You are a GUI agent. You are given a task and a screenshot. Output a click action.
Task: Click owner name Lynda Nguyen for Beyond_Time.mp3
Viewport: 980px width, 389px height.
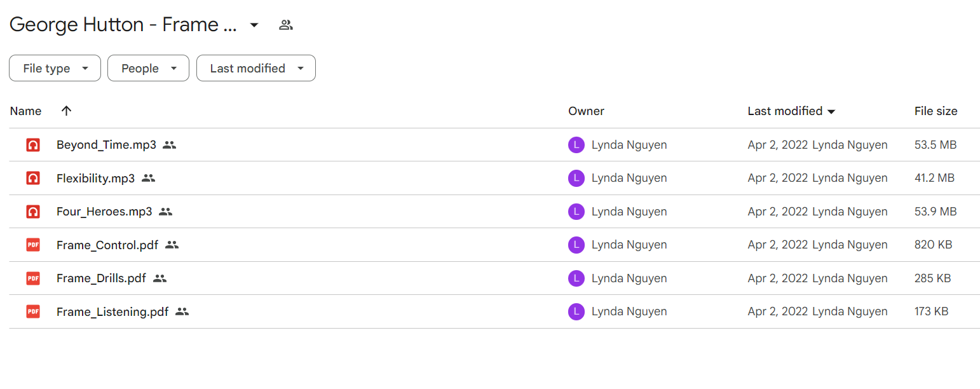(x=629, y=145)
